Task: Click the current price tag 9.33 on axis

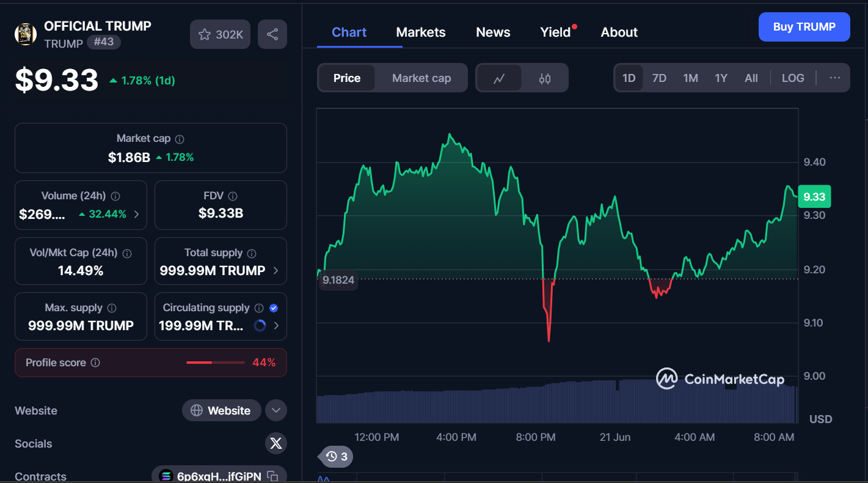Action: tap(814, 197)
